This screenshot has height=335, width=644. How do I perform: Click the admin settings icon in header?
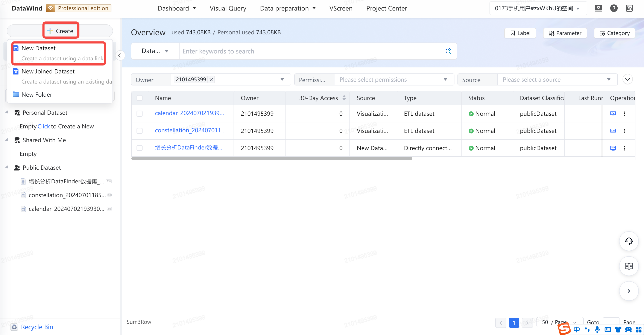598,8
